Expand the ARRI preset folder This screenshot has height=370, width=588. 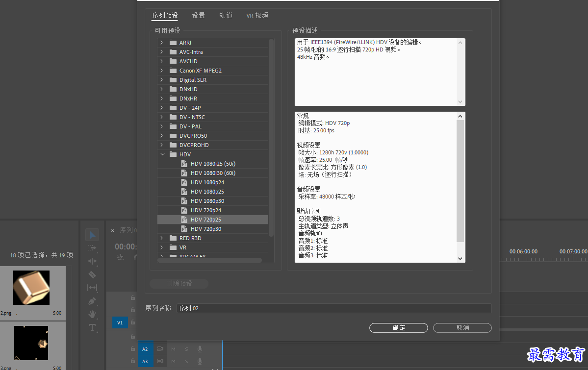tap(162, 43)
